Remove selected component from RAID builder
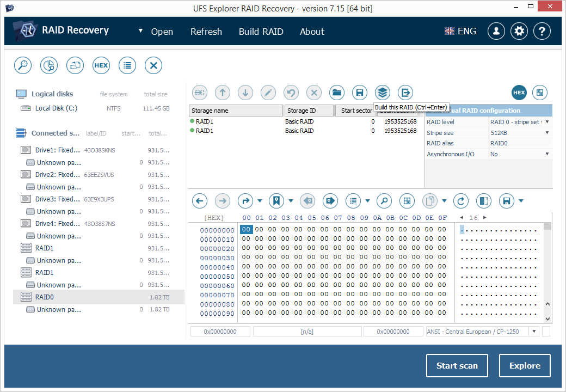The height and width of the screenshot is (392, 566). [x=314, y=93]
